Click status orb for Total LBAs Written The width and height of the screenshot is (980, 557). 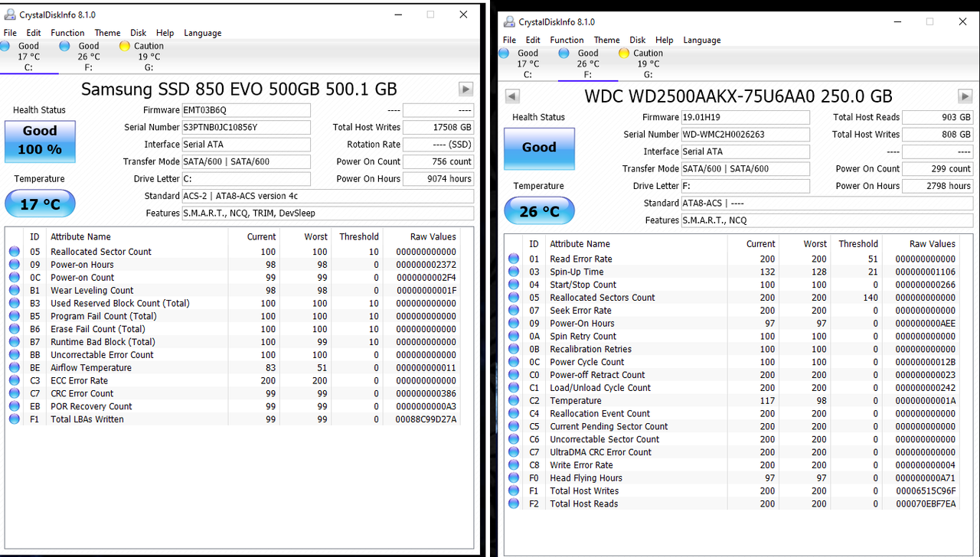coord(14,419)
